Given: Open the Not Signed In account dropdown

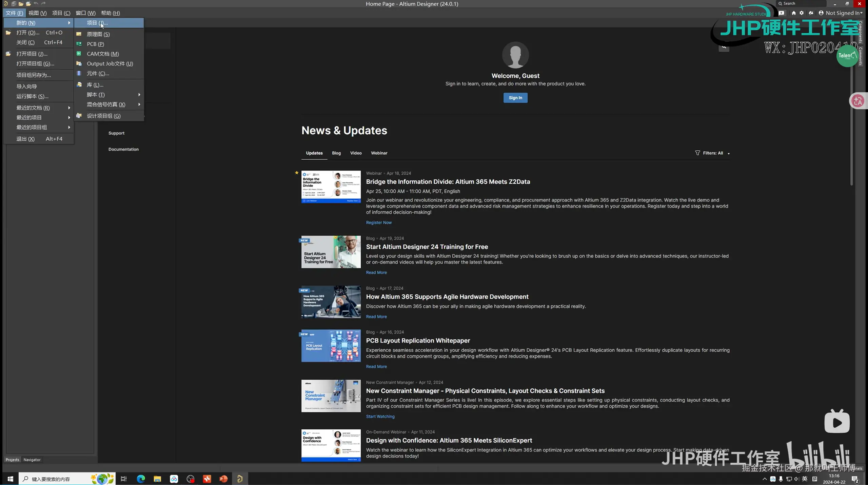Looking at the screenshot, I should [841, 13].
